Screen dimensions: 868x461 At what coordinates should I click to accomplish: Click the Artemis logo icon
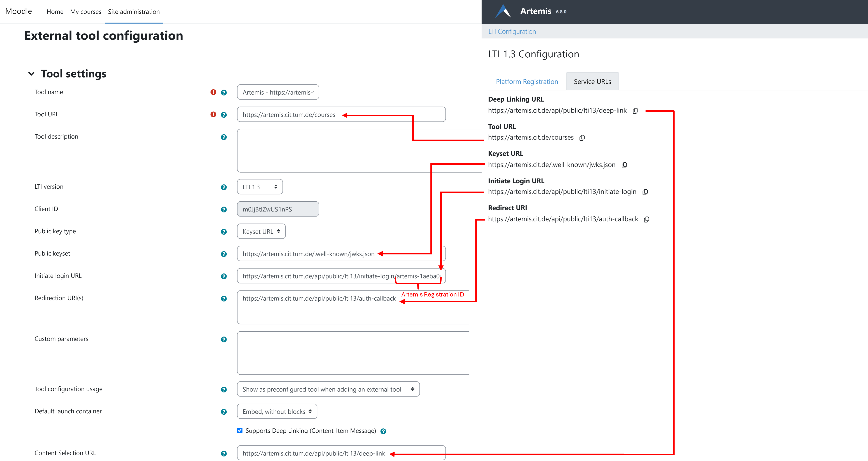[503, 11]
